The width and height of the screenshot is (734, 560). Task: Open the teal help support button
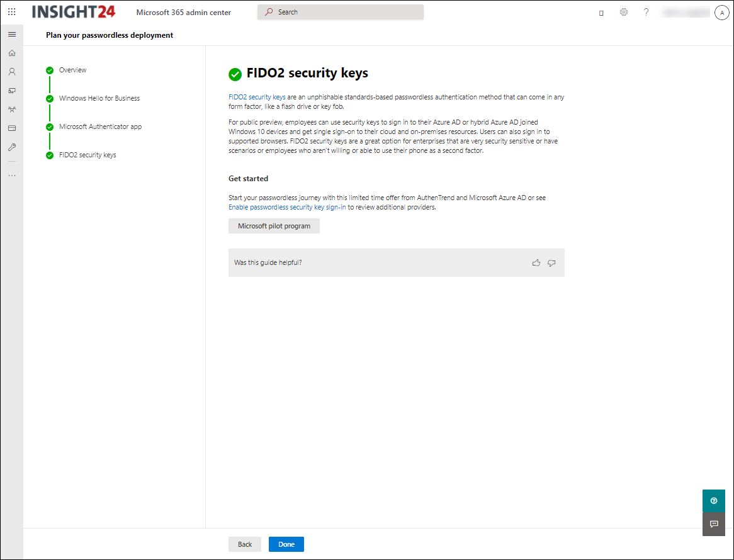713,501
